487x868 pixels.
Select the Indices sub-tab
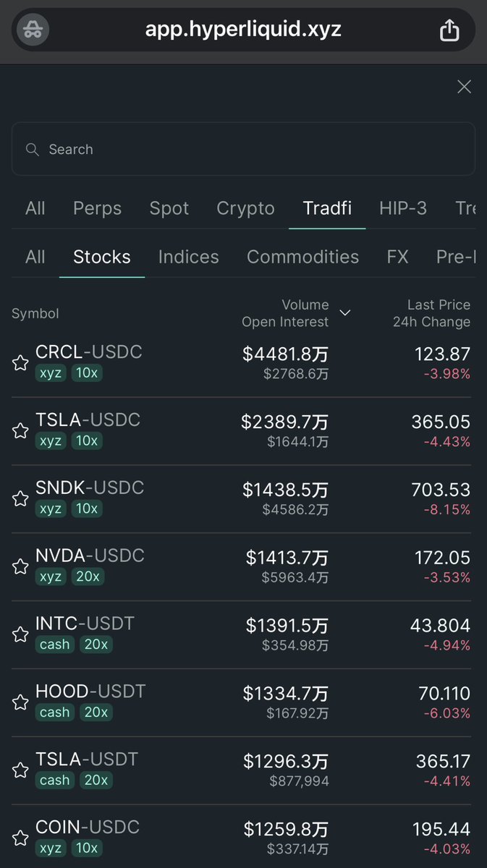(x=188, y=257)
